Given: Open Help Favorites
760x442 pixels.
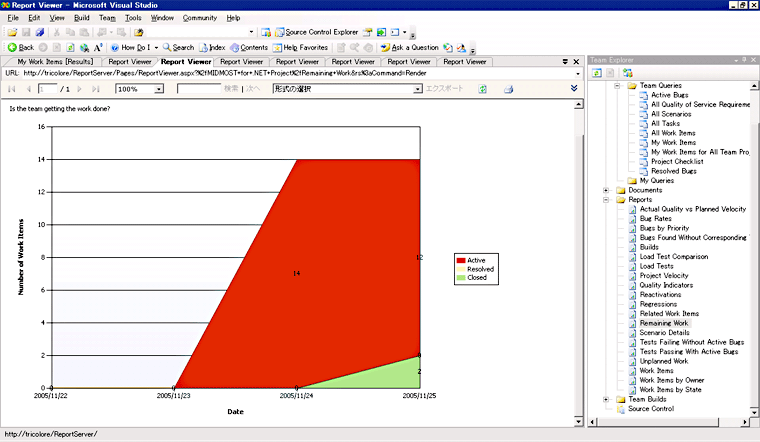Looking at the screenshot, I should [x=301, y=47].
